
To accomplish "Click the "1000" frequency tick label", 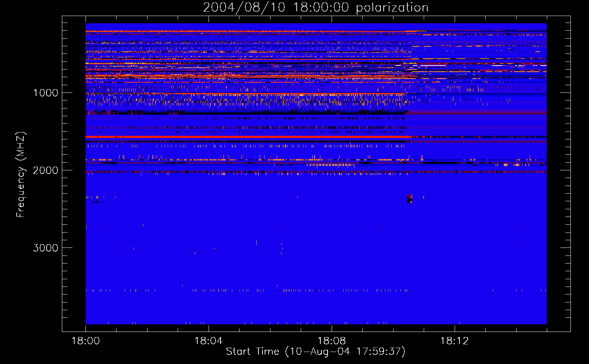I will click(x=46, y=93).
